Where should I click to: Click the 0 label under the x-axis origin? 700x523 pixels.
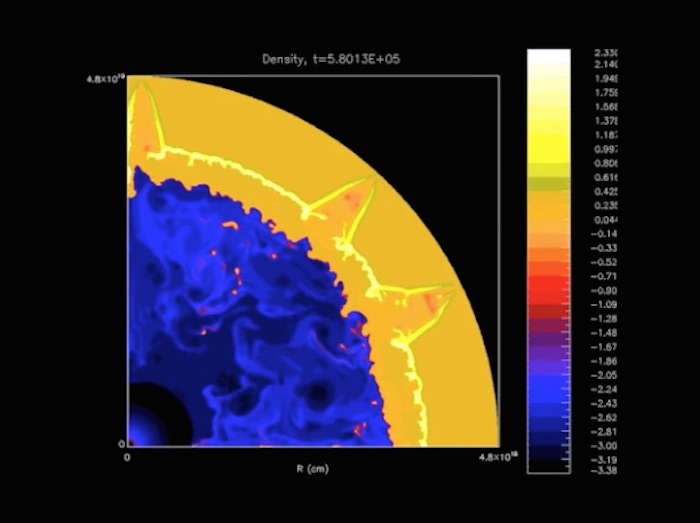point(128,457)
